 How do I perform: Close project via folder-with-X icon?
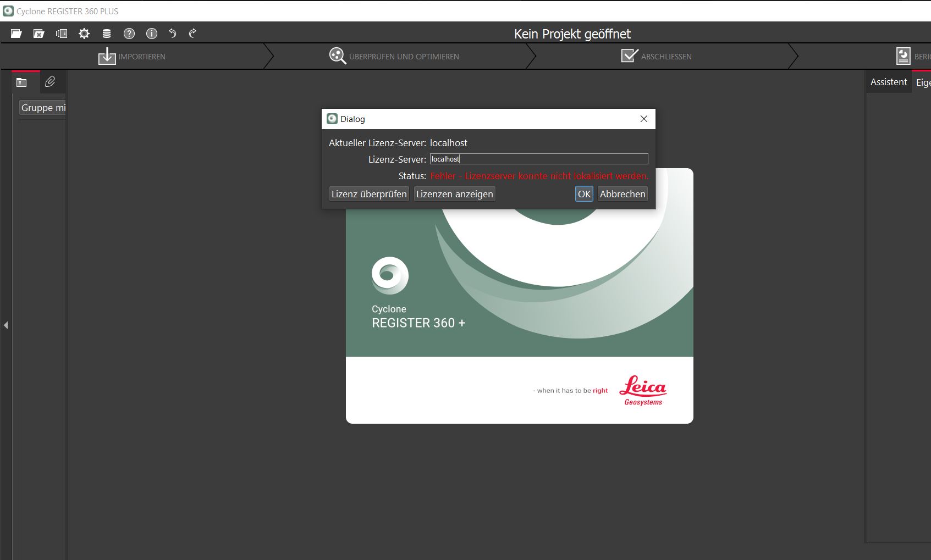tap(38, 34)
